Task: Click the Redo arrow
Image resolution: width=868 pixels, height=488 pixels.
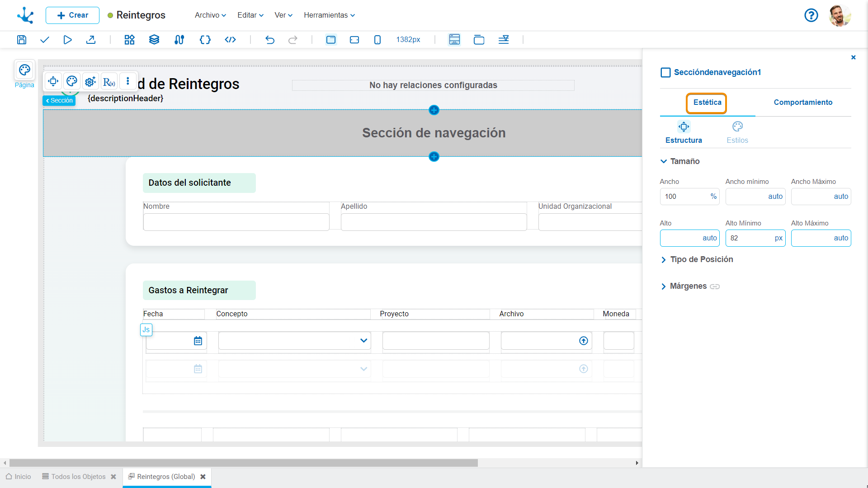Action: [x=293, y=40]
